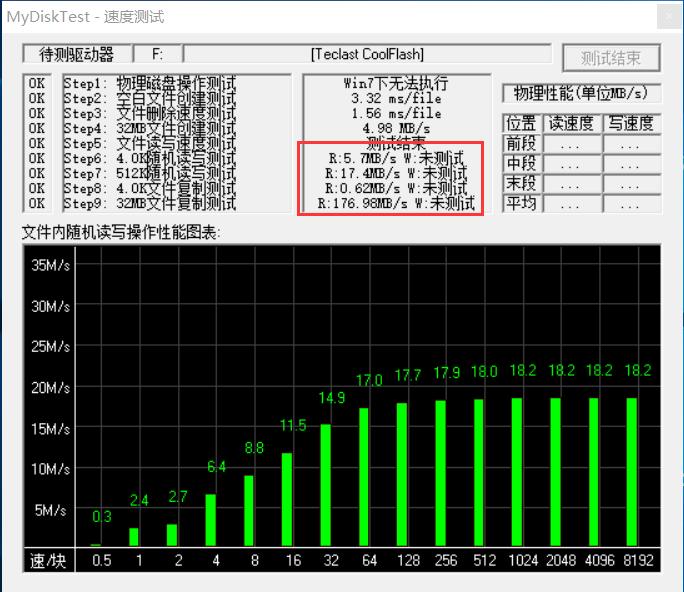This screenshot has height=592, width=684.
Task: Close the MyDiskTest window
Action: point(667,17)
